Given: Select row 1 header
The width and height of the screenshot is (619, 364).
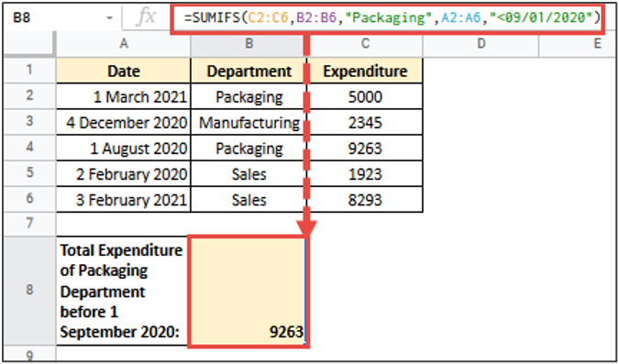Looking at the screenshot, I should click(x=29, y=70).
